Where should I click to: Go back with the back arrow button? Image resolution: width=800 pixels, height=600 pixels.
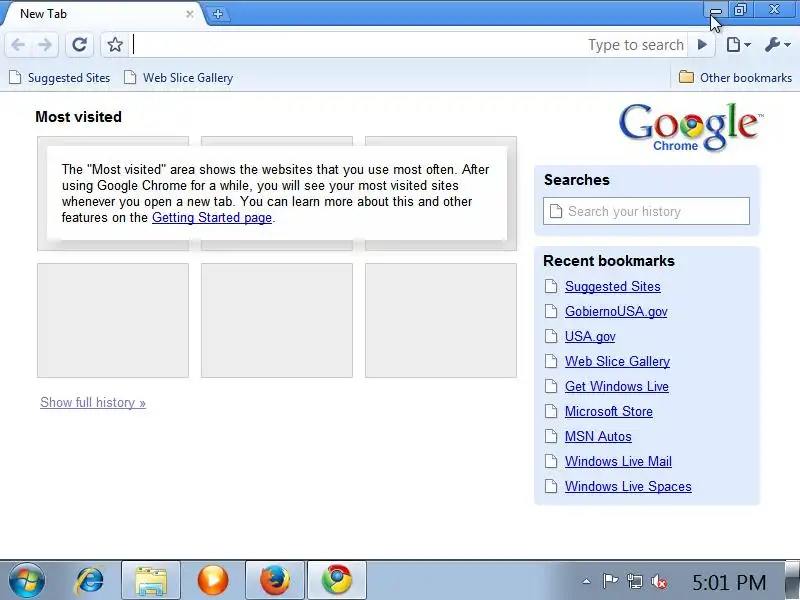point(18,45)
